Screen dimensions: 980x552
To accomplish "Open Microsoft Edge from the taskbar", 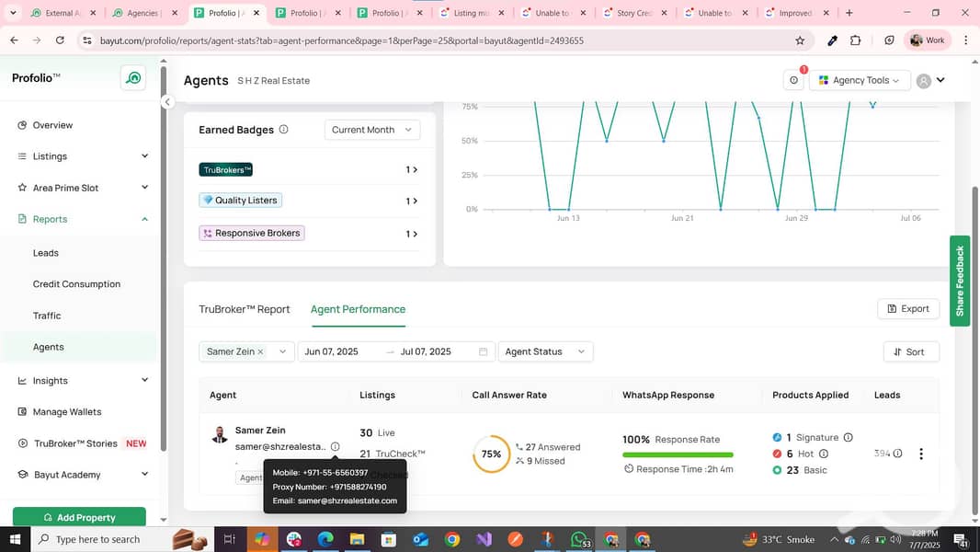I will click(325, 539).
